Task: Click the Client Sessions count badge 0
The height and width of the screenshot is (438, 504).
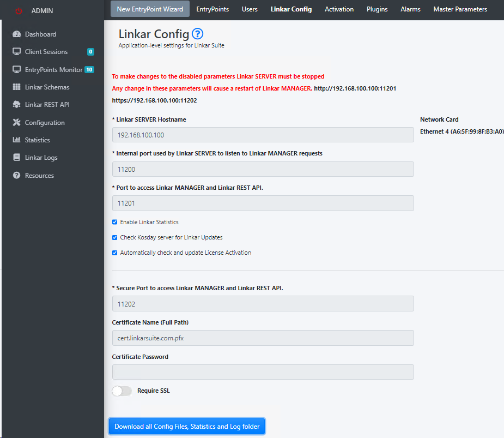Action: point(90,51)
